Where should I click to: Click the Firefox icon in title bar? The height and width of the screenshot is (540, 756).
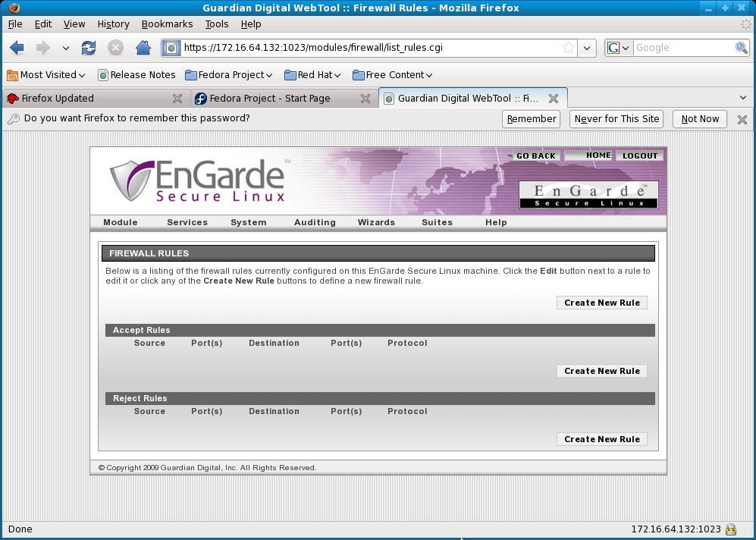(x=14, y=8)
